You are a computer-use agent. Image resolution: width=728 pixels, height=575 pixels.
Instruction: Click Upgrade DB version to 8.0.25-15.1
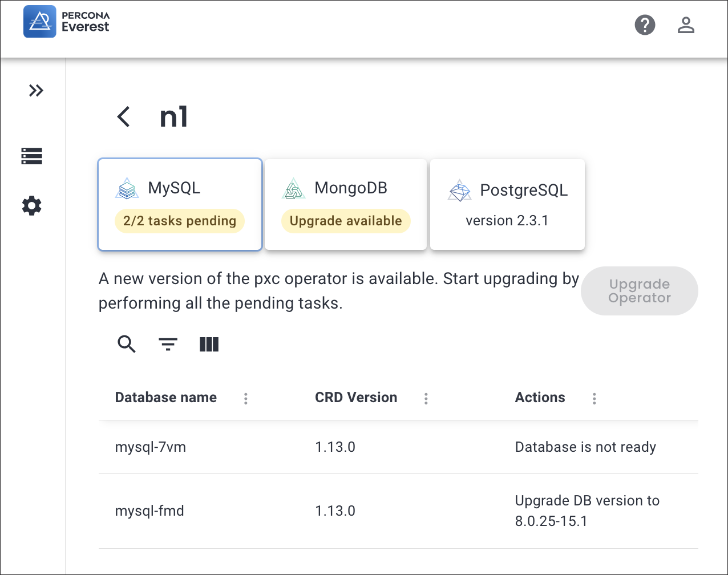click(587, 511)
